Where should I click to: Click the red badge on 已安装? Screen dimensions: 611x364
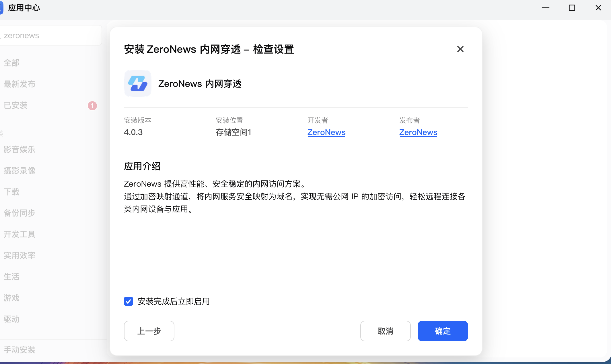(92, 106)
